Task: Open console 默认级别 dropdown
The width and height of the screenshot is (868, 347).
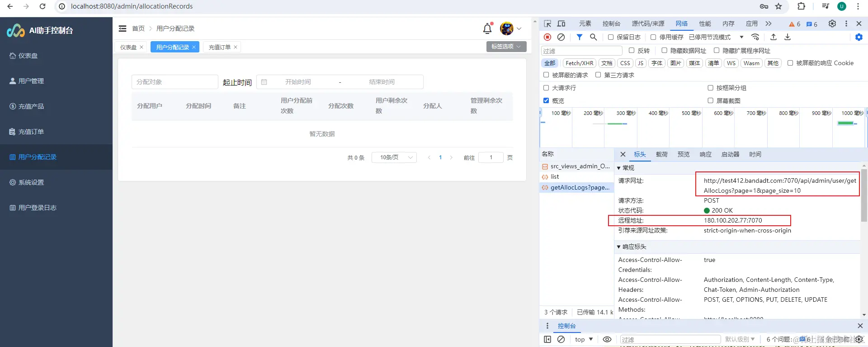Action: click(740, 339)
